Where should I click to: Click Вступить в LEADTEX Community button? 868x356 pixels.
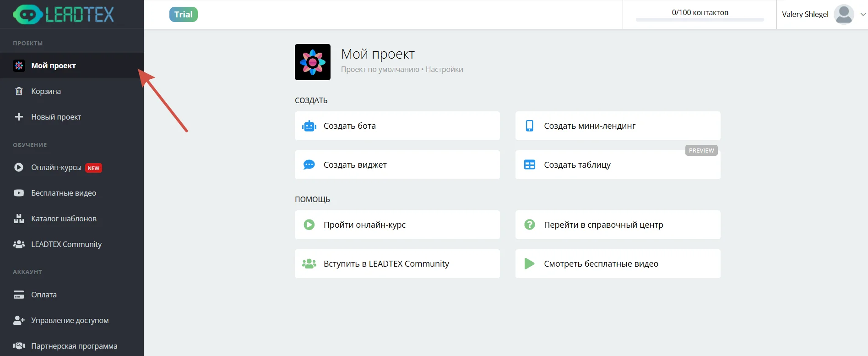coord(397,263)
